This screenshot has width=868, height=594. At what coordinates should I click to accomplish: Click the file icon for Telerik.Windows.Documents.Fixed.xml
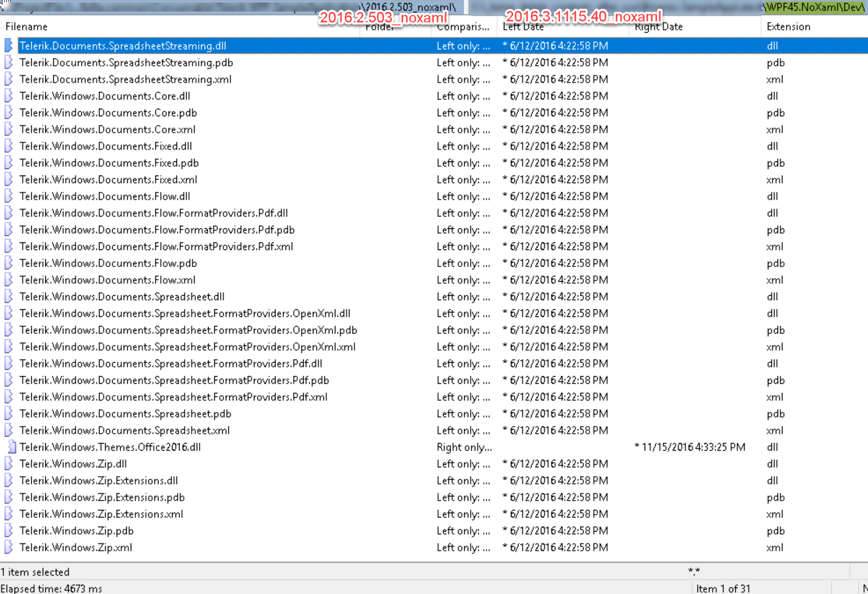coord(9,180)
